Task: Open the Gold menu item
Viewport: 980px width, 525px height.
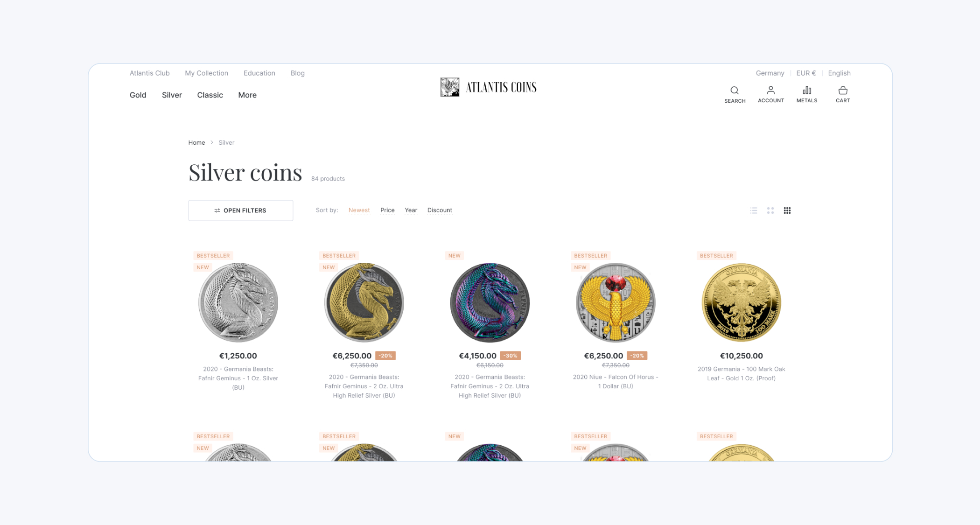Action: click(x=138, y=95)
